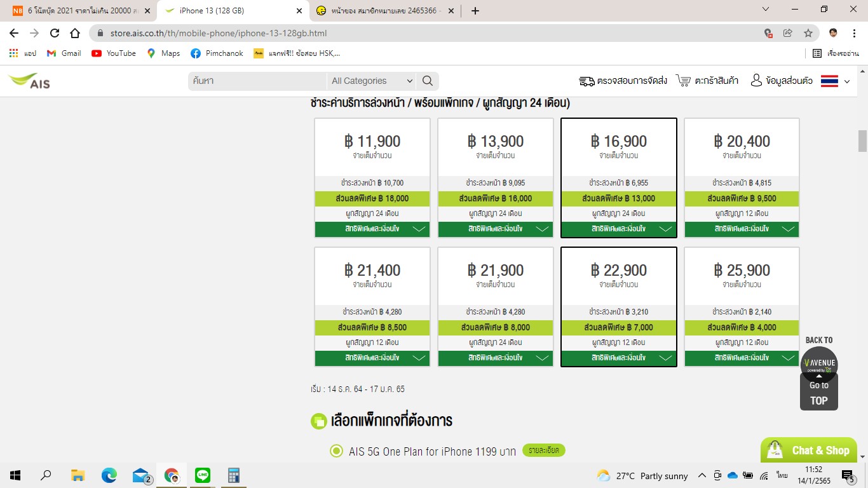Expand privileges and conditions for ฿ 21,400 card
The width and height of the screenshot is (868, 488).
tap(372, 358)
